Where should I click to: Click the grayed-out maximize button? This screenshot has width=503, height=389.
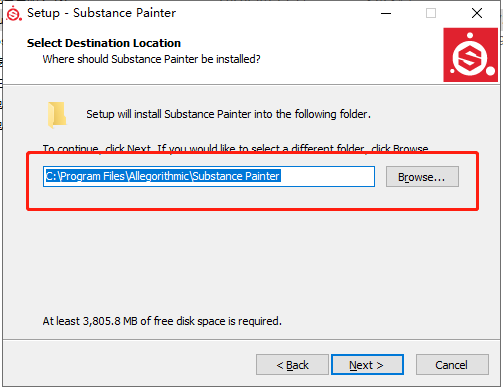[431, 13]
